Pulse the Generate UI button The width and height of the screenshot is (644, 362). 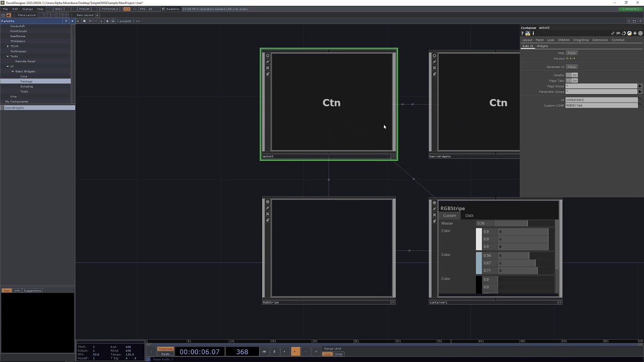pos(572,67)
